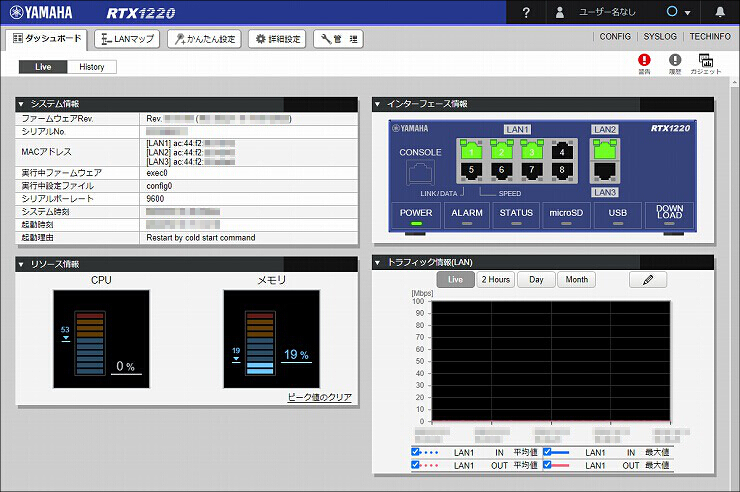Open the かんたん設定 tab

(x=204, y=39)
